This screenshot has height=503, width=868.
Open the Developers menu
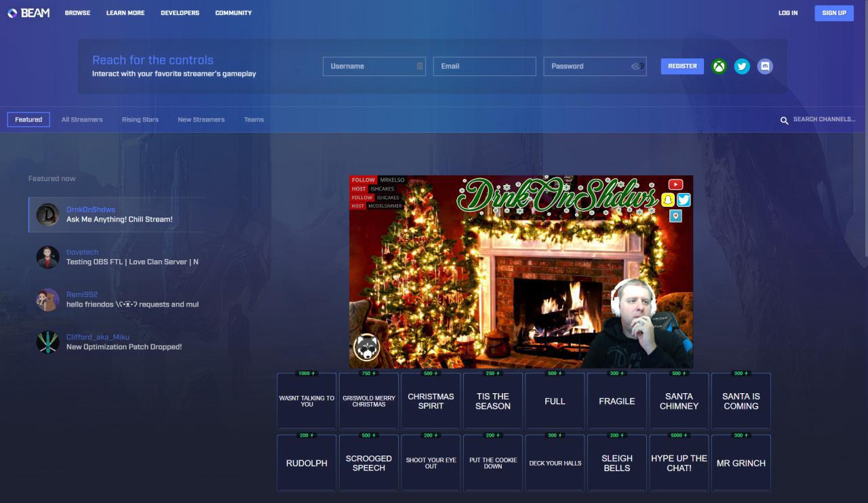(180, 13)
